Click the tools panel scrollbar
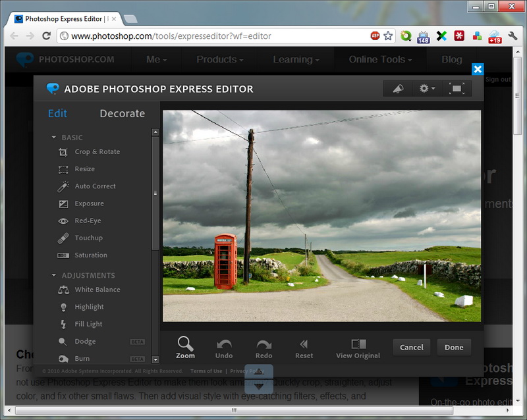 point(155,194)
